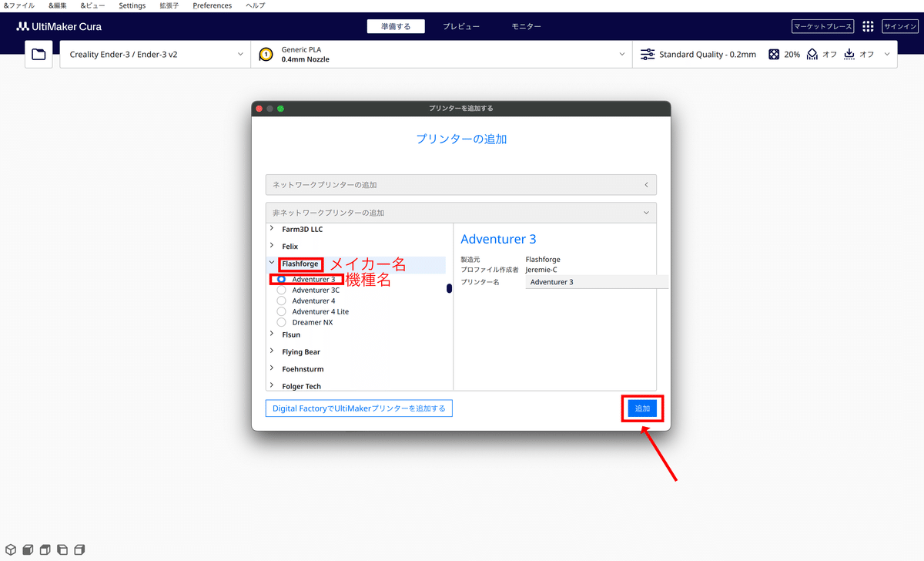
Task: Open the application switcher grid icon
Action: 868,26
